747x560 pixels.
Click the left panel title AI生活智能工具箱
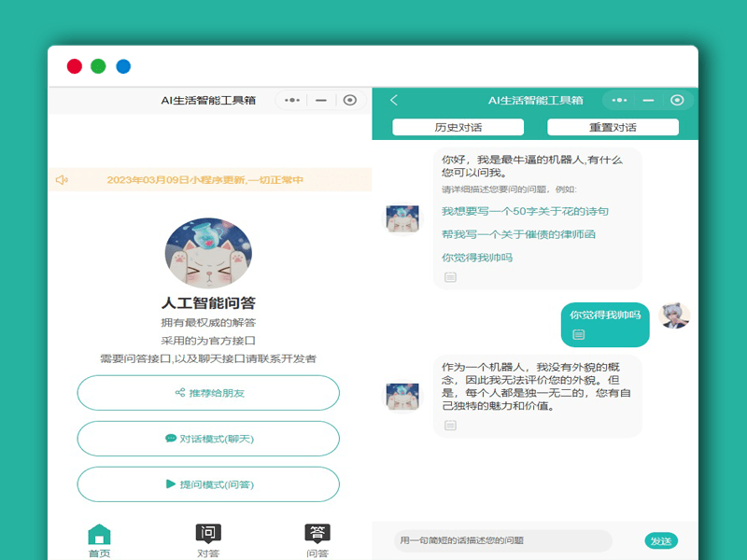(208, 100)
